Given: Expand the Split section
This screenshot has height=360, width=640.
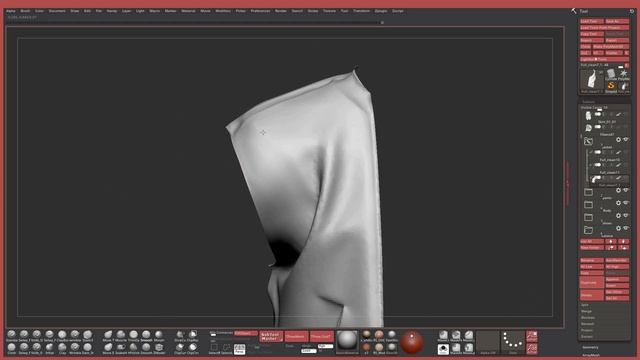Looking at the screenshot, I should [x=585, y=305].
